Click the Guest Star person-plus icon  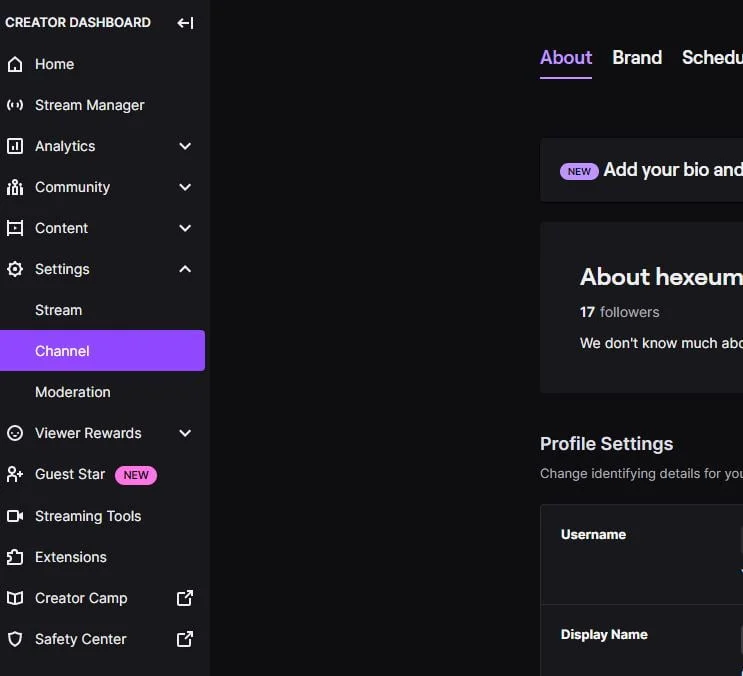point(15,474)
